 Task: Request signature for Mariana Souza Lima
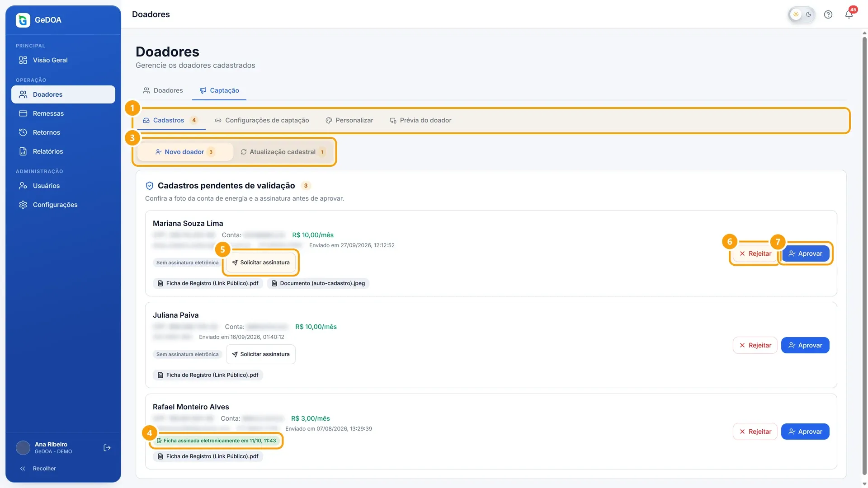(x=261, y=263)
